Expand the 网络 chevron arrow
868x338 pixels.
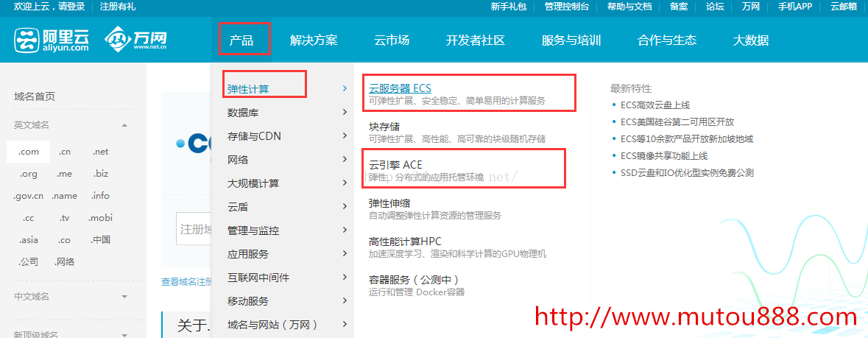345,160
